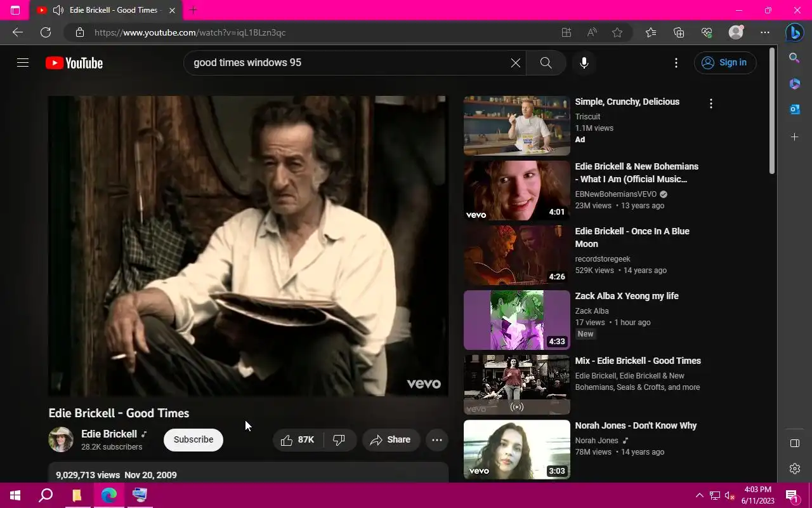This screenshot has height=508, width=812.
Task: Open Zack Alba X Yeong my life thumbnail
Action: pos(517,320)
